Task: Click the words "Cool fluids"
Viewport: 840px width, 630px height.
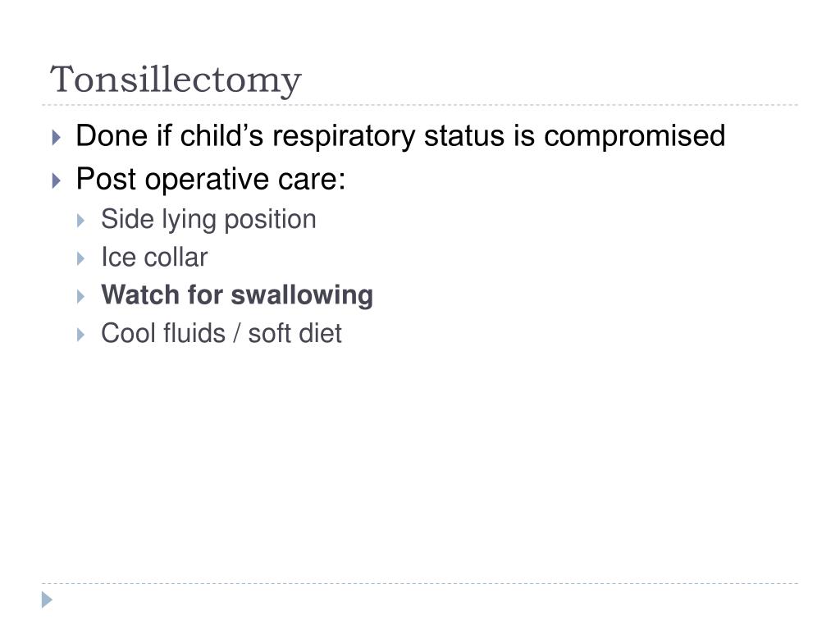Action: click(x=163, y=333)
